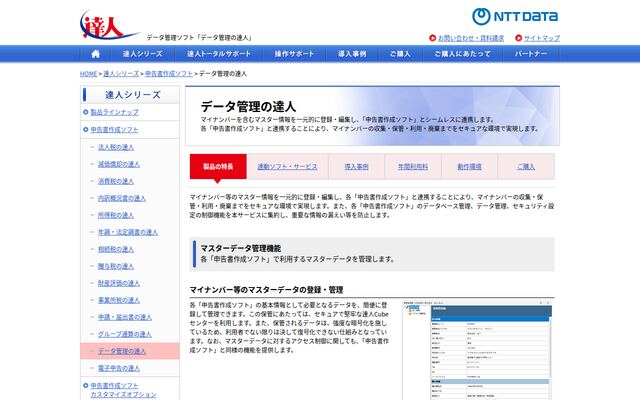Select the 製品の特長 tab
640x400 pixels.
218,167
